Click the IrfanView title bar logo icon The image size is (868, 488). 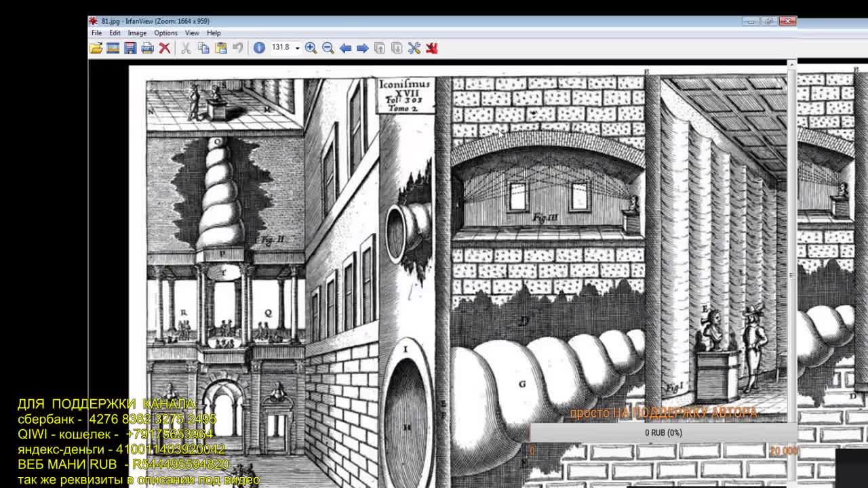click(94, 21)
